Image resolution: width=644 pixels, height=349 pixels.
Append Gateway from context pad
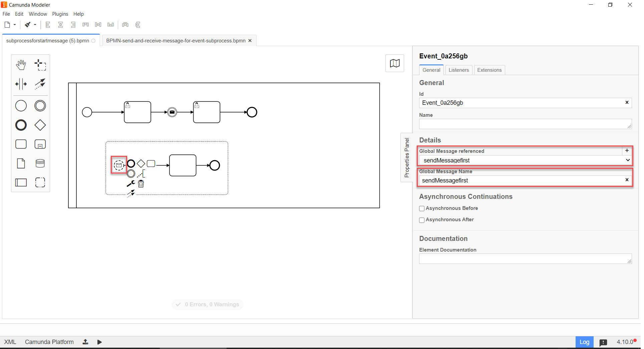pos(141,163)
